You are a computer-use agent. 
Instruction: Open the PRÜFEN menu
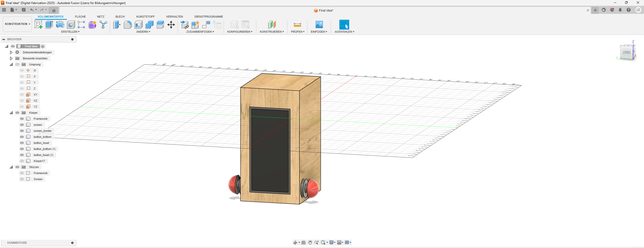[297, 32]
